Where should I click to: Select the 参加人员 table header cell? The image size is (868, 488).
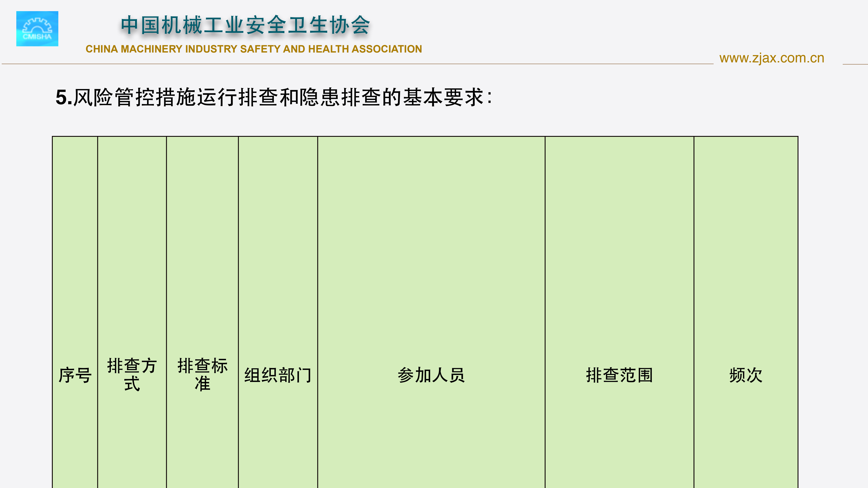[431, 312]
